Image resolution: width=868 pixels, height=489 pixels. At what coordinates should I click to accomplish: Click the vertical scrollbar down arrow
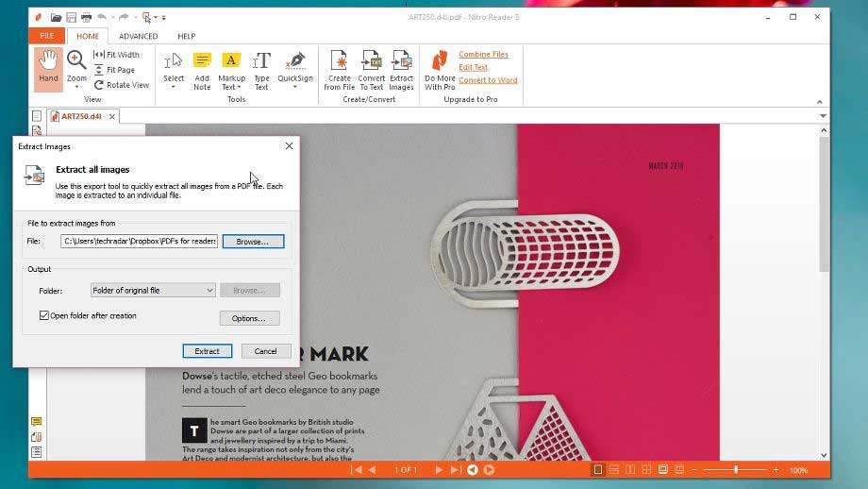824,455
